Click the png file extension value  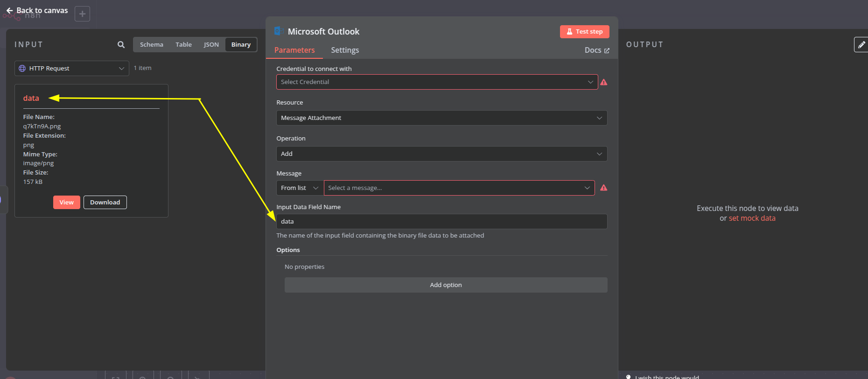click(28, 145)
